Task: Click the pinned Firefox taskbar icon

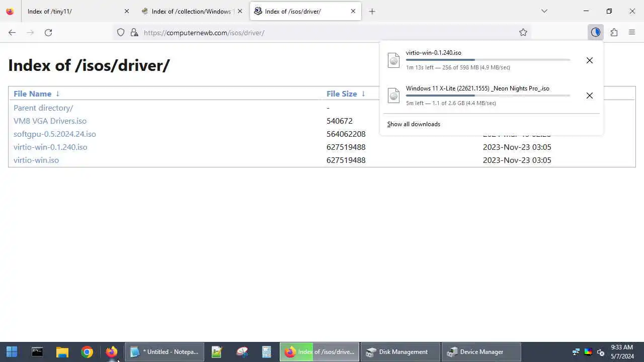Action: coord(112,352)
